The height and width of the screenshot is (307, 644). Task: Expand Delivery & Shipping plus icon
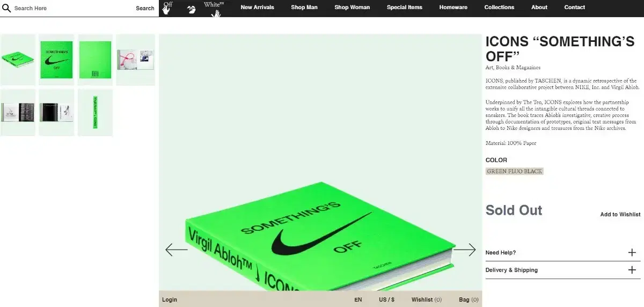(x=632, y=270)
